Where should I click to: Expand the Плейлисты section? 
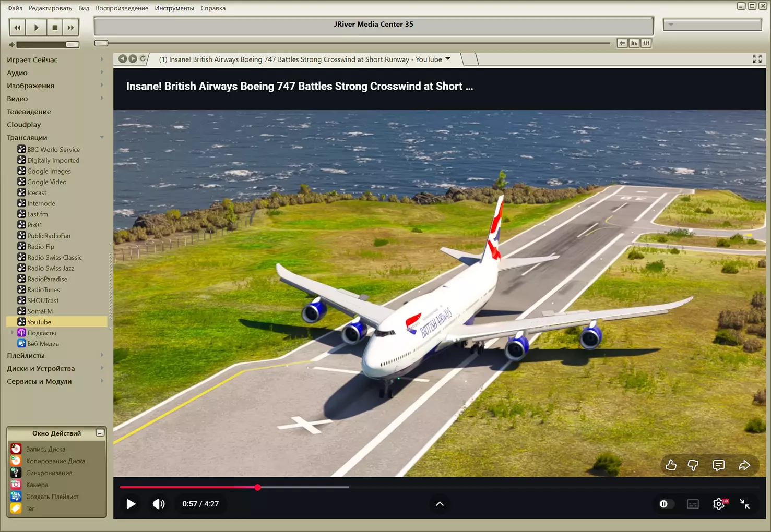tap(102, 355)
